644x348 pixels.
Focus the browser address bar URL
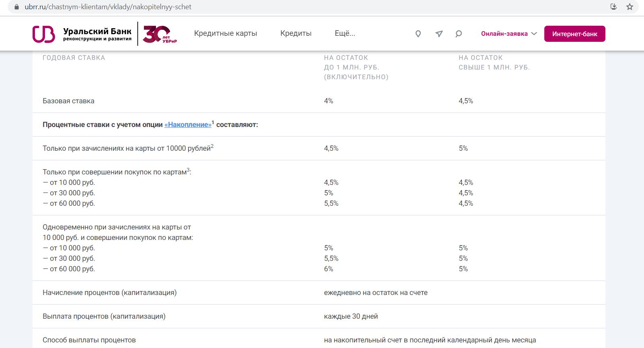pyautogui.click(x=108, y=7)
